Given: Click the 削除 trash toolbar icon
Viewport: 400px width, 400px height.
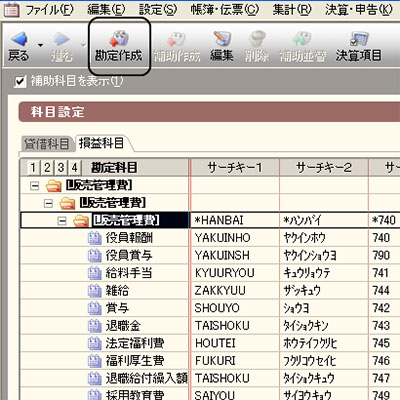Looking at the screenshot, I should 257,39.
